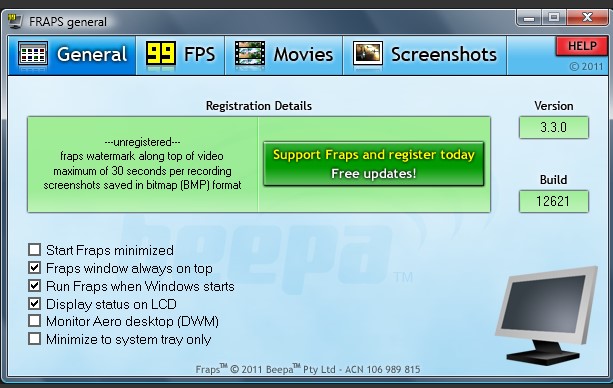Switch to the FPS tab
Image resolution: width=613 pixels, height=388 pixels.
180,55
